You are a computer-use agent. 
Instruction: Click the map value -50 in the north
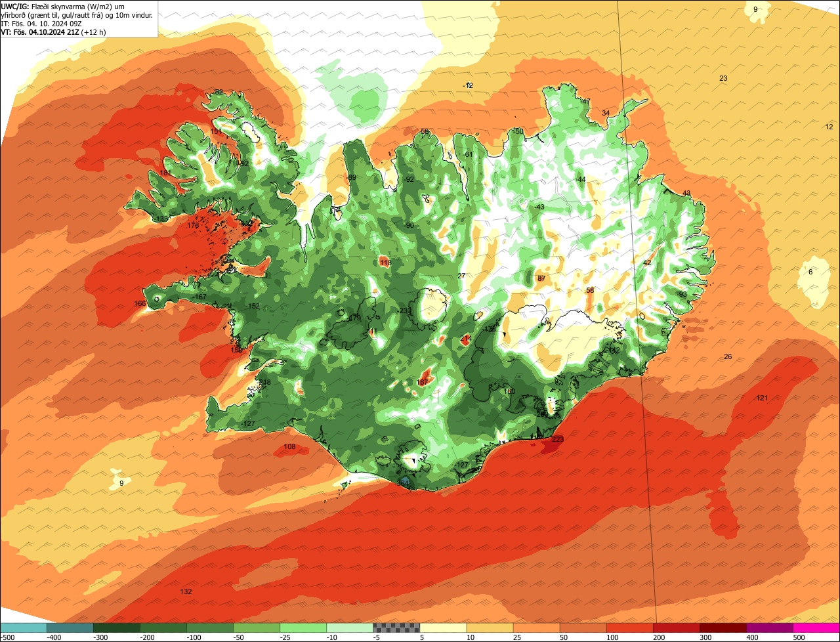click(518, 131)
